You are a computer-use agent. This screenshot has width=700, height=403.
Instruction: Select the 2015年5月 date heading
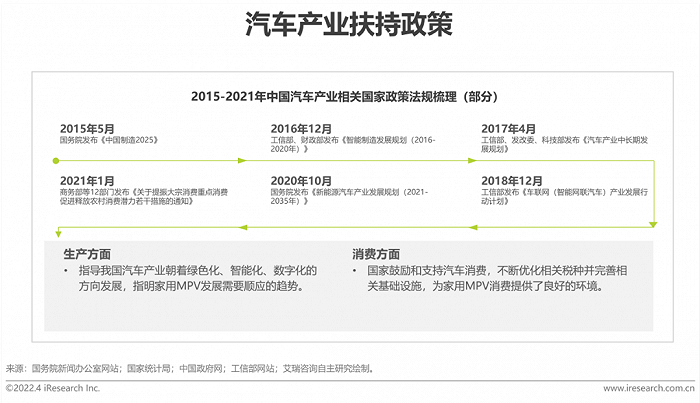click(87, 129)
